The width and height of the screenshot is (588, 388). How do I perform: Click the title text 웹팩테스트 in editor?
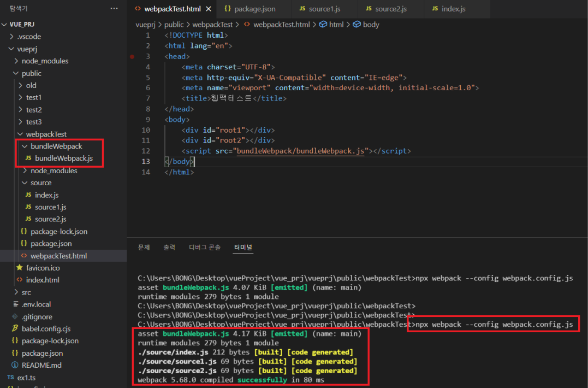coord(231,98)
